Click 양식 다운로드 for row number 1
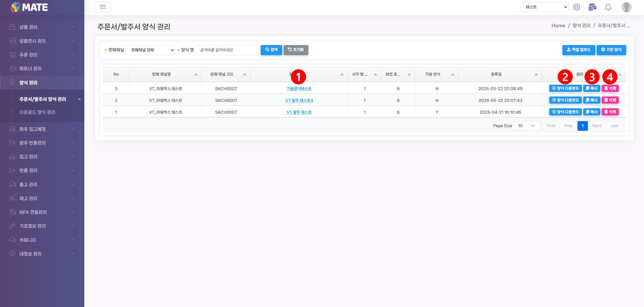 pos(565,112)
